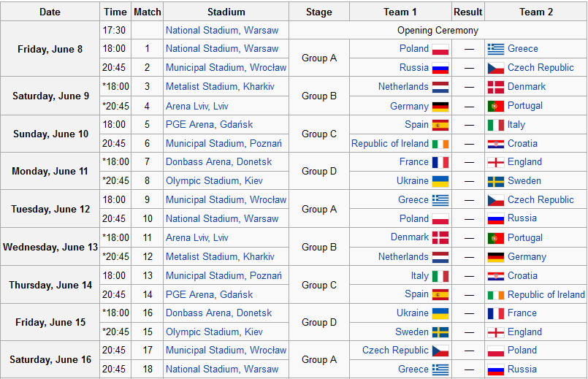Click Germany flag in match 12 row

[x=496, y=258]
